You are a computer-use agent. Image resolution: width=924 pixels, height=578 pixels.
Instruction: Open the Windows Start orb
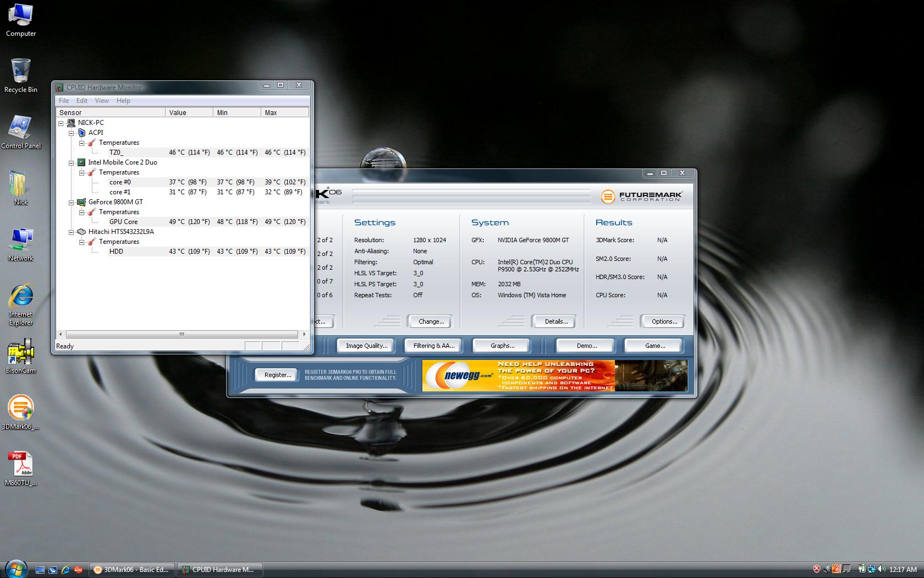tap(15, 569)
